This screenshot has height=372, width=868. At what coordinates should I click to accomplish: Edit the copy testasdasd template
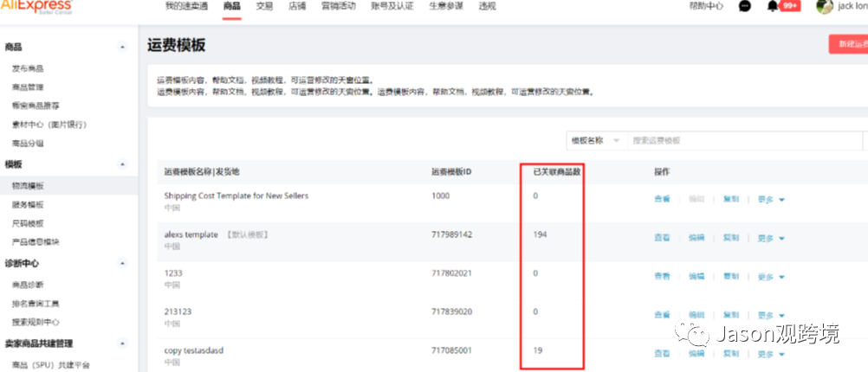[696, 353]
